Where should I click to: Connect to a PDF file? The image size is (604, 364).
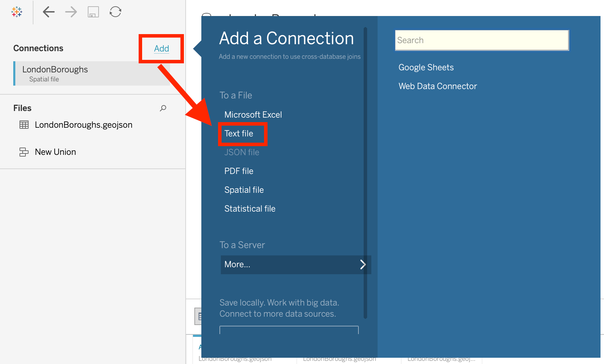pyautogui.click(x=239, y=171)
